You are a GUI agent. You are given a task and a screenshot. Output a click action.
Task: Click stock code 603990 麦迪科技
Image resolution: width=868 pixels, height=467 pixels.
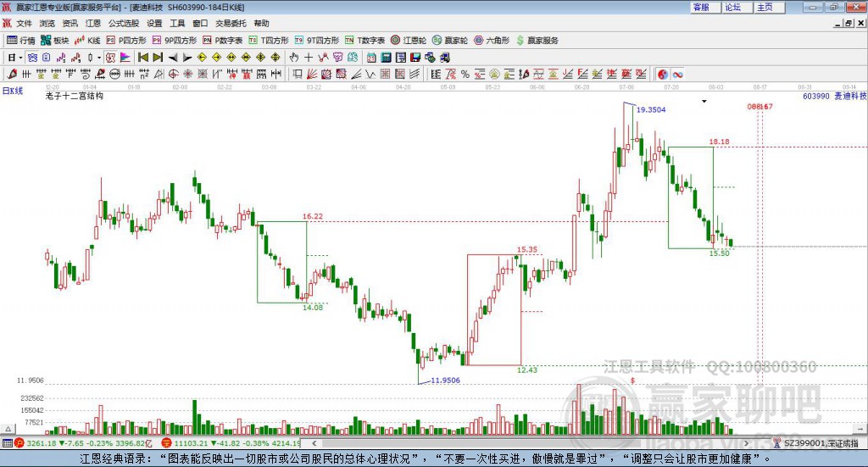click(x=835, y=96)
